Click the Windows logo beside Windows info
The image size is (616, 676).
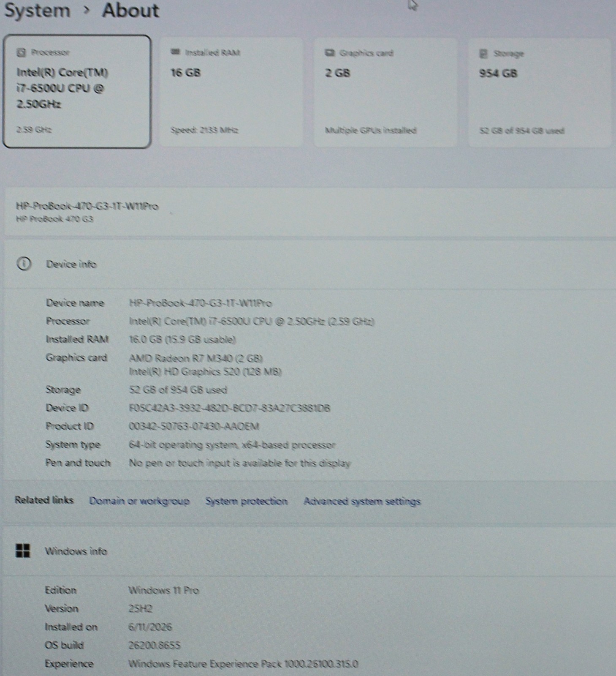(23, 551)
